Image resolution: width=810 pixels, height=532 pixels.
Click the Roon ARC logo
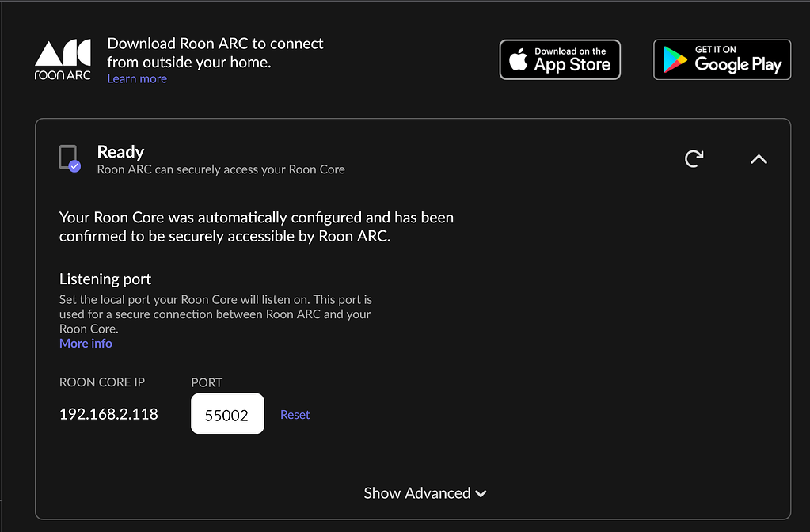63,59
